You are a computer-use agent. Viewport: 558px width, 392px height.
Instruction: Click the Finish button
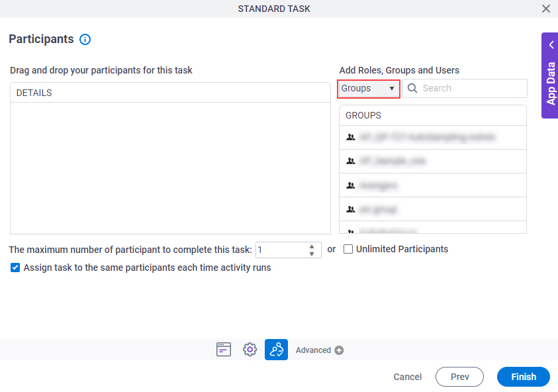tap(524, 377)
